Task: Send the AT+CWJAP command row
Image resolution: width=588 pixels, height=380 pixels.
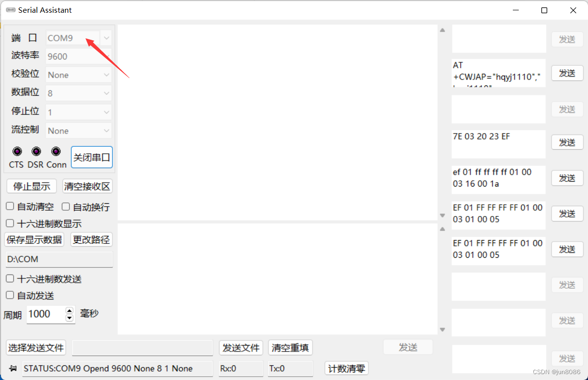Action: pos(567,73)
